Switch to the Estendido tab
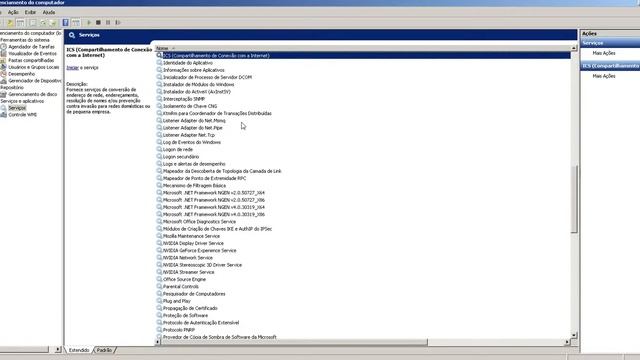 79,350
